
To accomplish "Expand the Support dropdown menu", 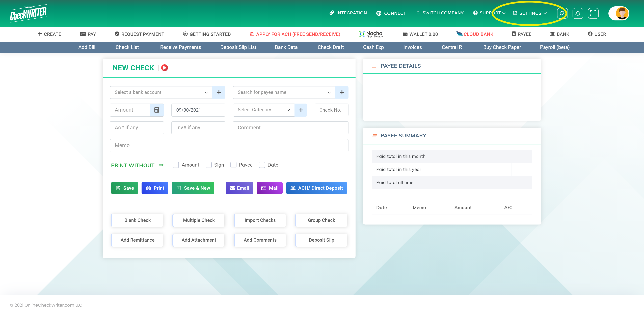I will point(489,13).
